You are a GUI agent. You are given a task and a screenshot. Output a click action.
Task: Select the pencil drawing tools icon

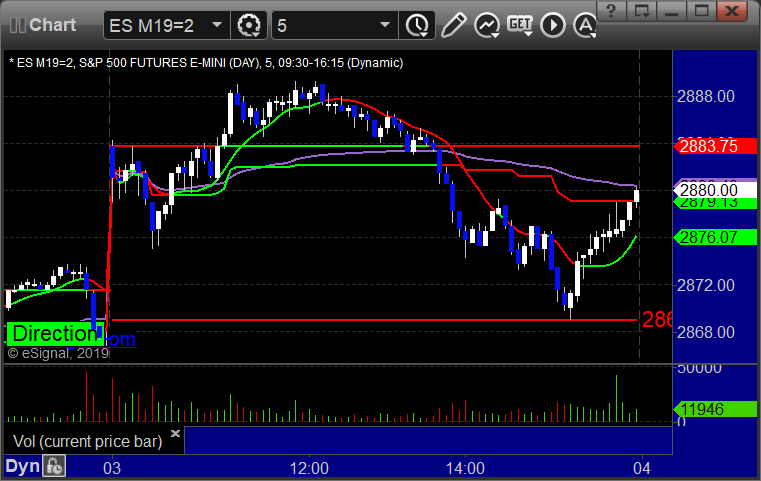454,25
